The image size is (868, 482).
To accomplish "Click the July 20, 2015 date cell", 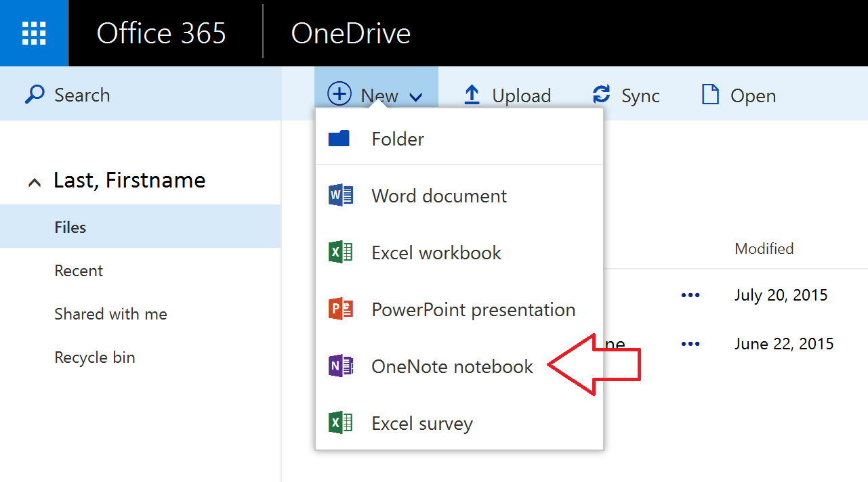I will click(x=781, y=295).
